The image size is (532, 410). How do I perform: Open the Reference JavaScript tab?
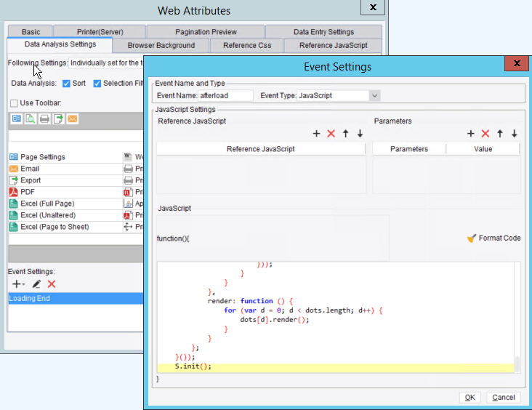[333, 46]
